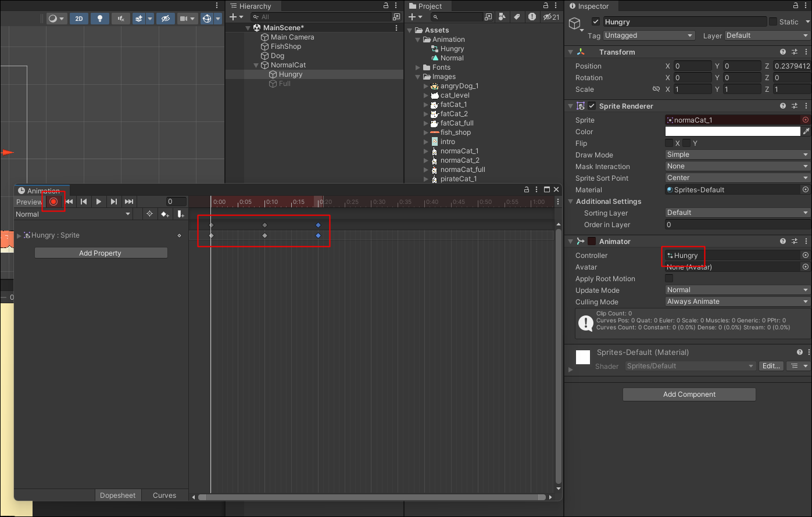The image size is (812, 517).
Task: Click the Filter by selection crosshair icon
Action: [x=149, y=214]
